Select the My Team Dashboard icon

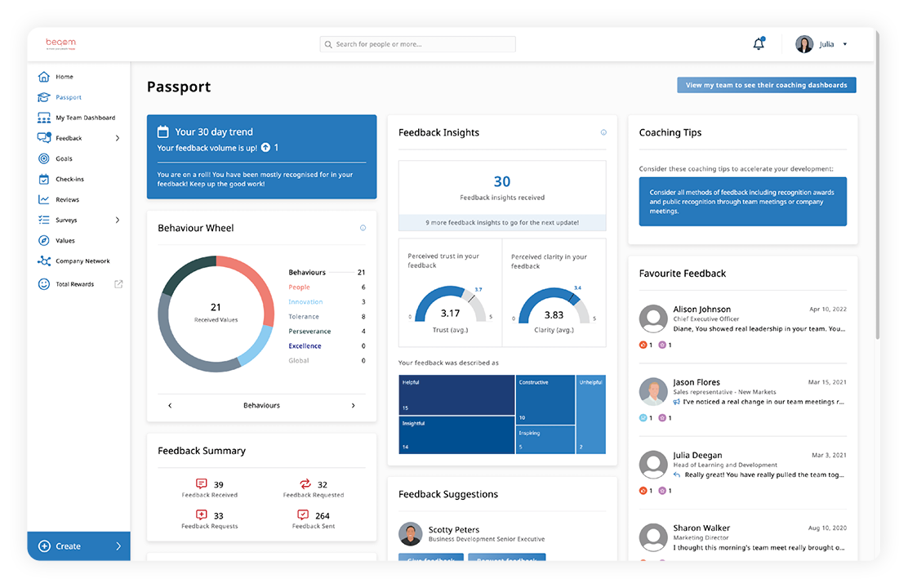pyautogui.click(x=43, y=118)
